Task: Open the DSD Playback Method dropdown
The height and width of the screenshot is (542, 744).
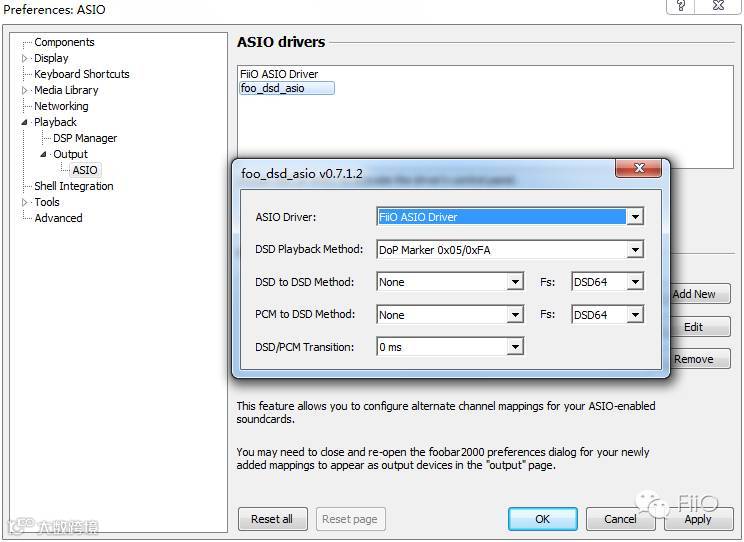Action: point(635,250)
